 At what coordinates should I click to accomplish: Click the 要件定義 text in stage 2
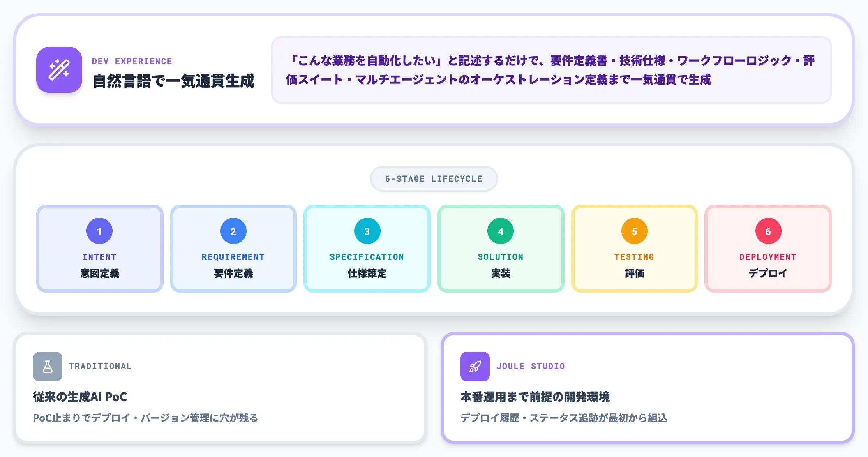tap(233, 273)
